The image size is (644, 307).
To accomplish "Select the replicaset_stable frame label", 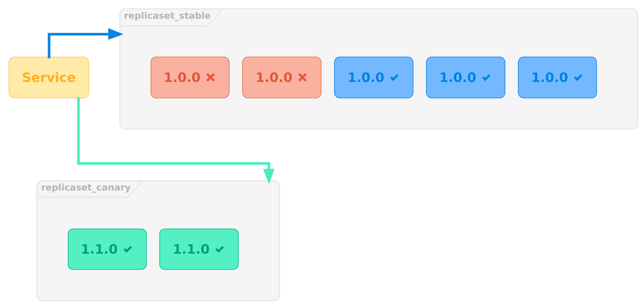I will point(167,16).
